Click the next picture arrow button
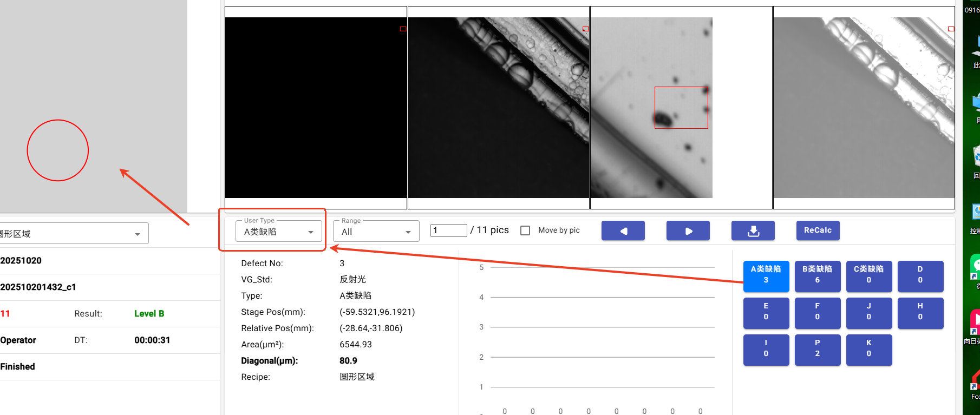 click(688, 230)
